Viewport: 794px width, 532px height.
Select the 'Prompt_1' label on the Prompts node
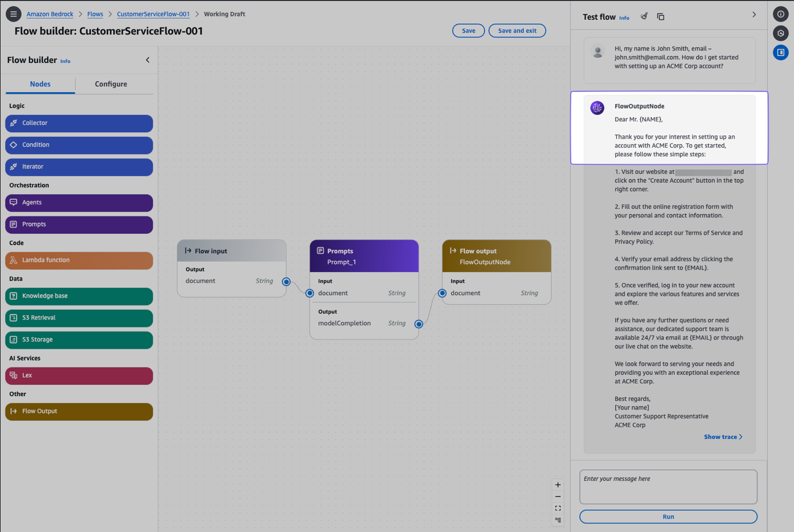341,262
